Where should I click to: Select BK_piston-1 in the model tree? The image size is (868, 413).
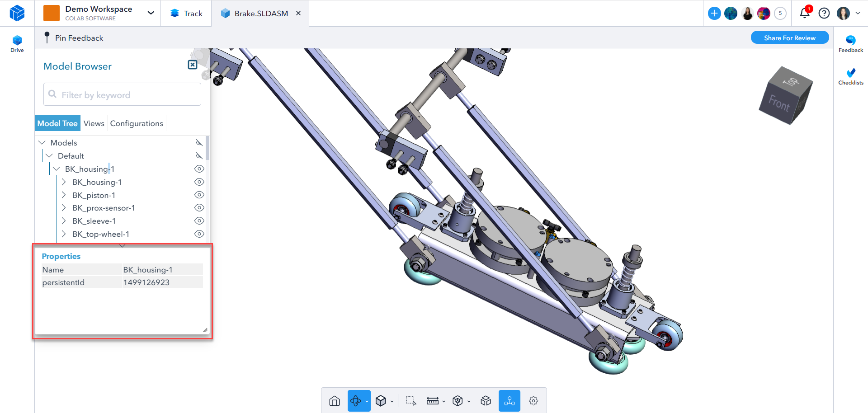(x=94, y=195)
